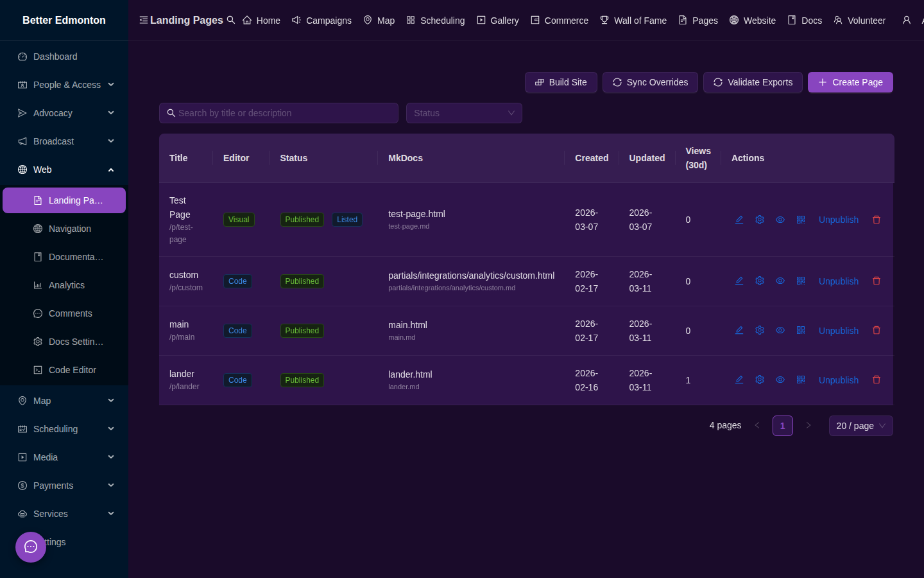Click the search by title input field
Image resolution: width=924 pixels, height=578 pixels.
[x=278, y=113]
